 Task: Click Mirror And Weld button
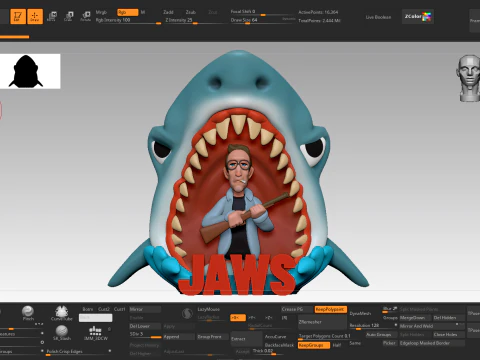tap(432, 326)
